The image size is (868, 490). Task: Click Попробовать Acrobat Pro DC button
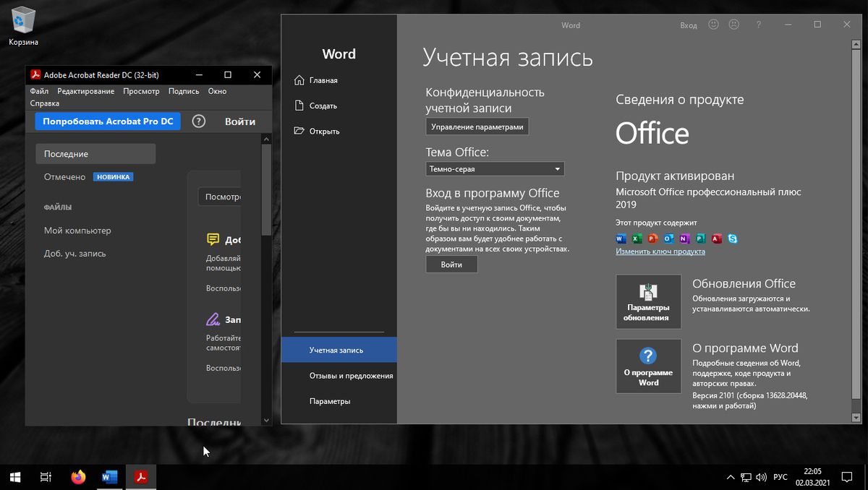(x=108, y=121)
